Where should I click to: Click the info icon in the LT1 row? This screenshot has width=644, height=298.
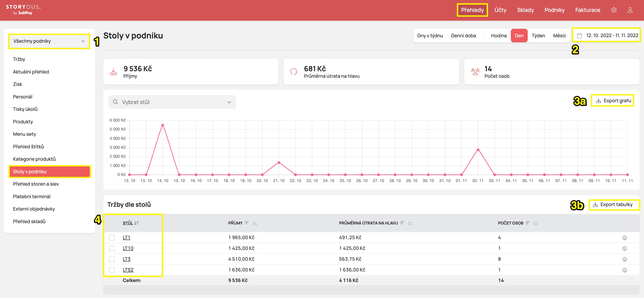pyautogui.click(x=624, y=238)
